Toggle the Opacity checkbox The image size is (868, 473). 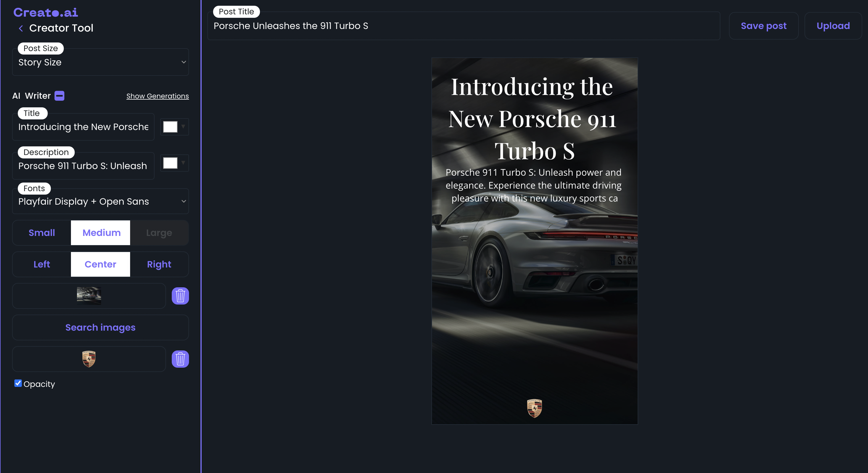click(x=18, y=383)
